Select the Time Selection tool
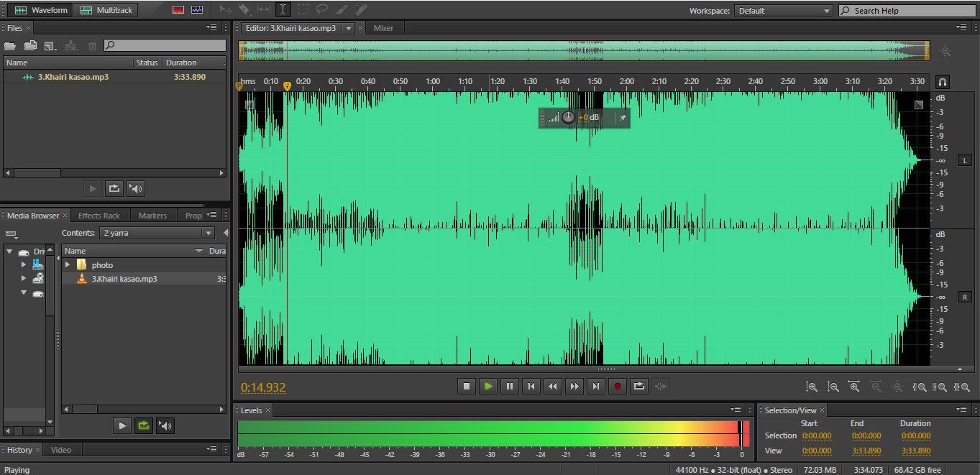The width and height of the screenshot is (980, 475). tap(283, 10)
